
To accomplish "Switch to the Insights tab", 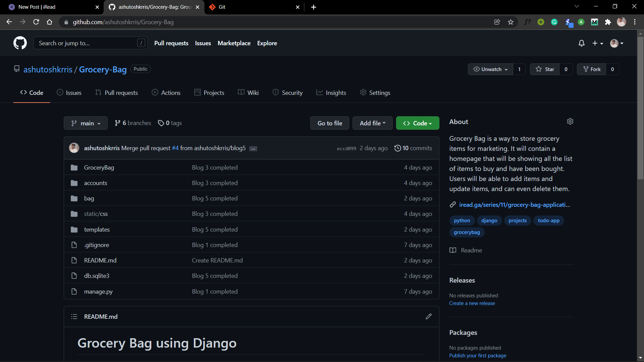I will tap(331, 93).
